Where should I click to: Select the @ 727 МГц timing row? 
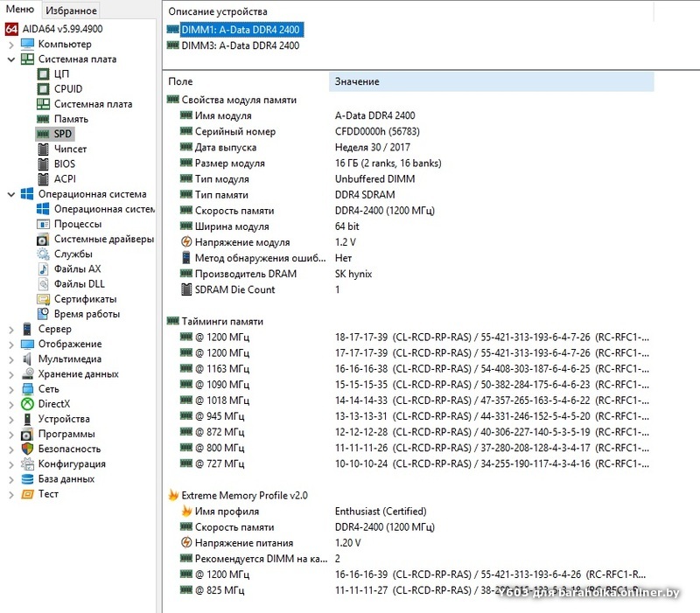(409, 464)
